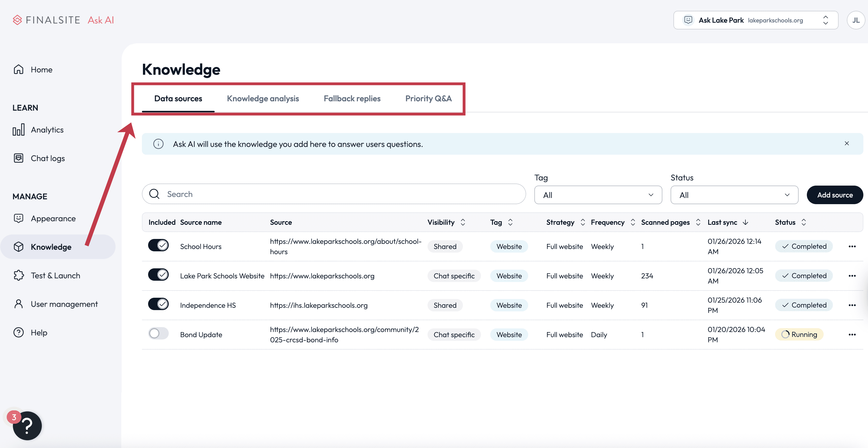The height and width of the screenshot is (448, 868).
Task: Expand the Status filter dropdown
Action: click(734, 195)
